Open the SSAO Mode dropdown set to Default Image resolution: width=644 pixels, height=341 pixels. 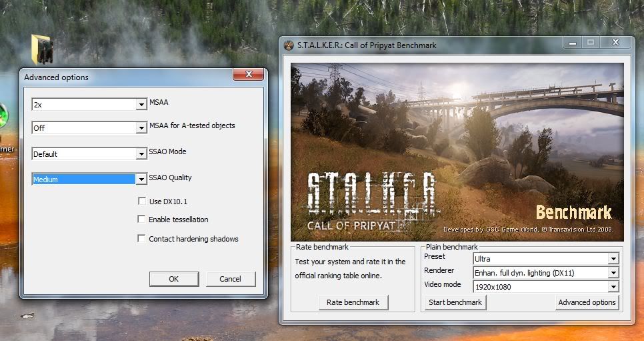(141, 154)
